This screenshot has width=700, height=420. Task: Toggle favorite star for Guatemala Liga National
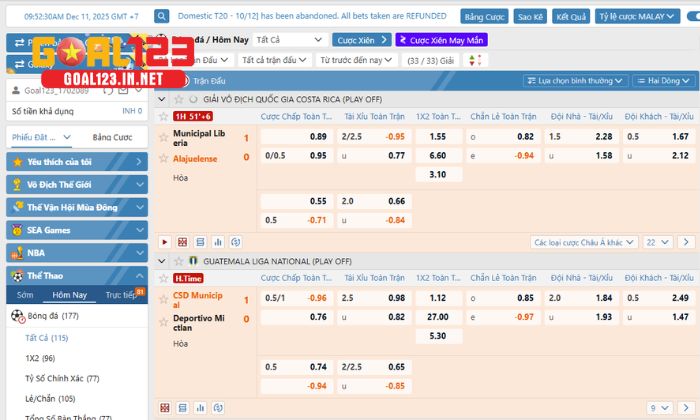[177, 261]
